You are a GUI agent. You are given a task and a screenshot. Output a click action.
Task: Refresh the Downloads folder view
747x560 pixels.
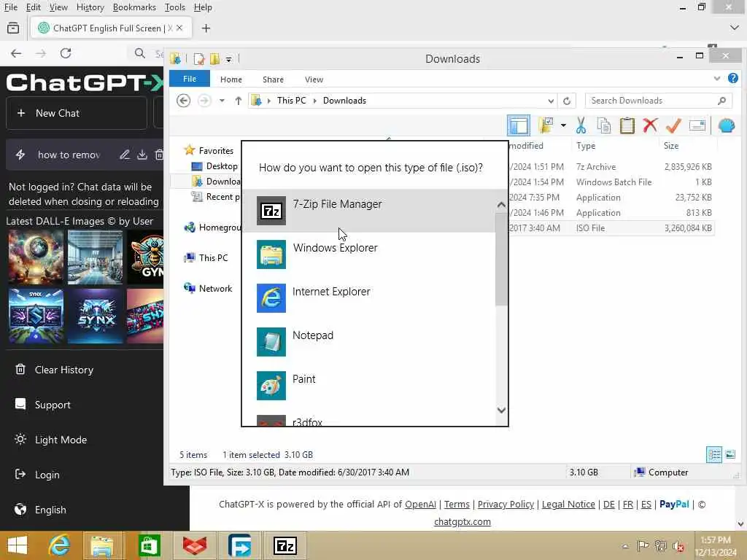(566, 101)
